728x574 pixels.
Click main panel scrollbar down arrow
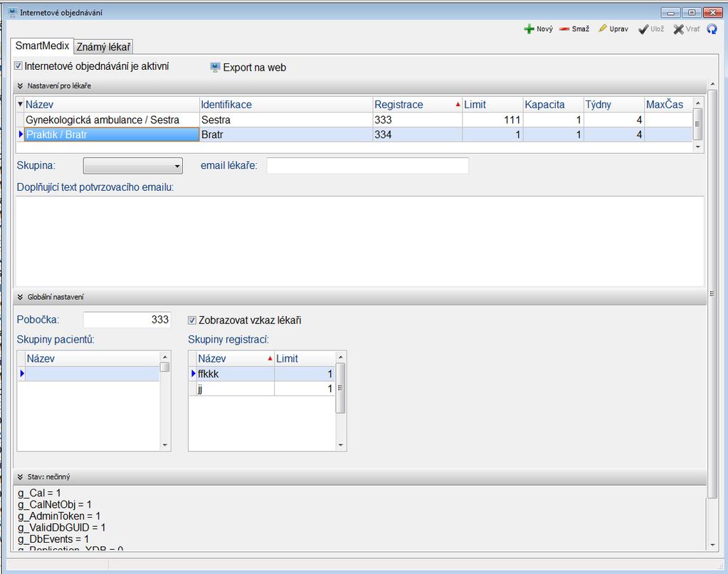pos(712,546)
